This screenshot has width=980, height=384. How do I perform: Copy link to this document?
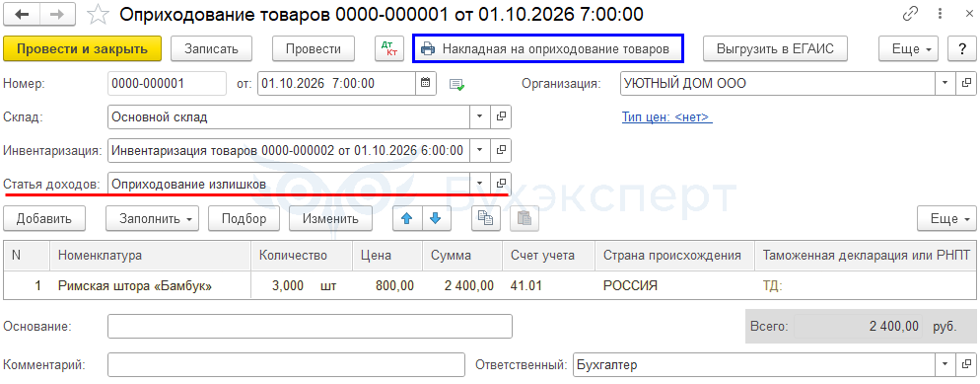[911, 14]
